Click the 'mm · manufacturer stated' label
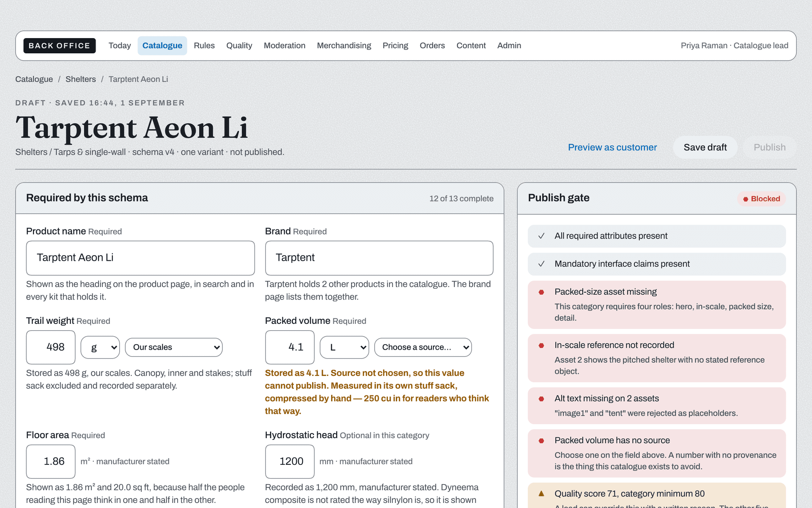The image size is (812, 508). point(366,461)
